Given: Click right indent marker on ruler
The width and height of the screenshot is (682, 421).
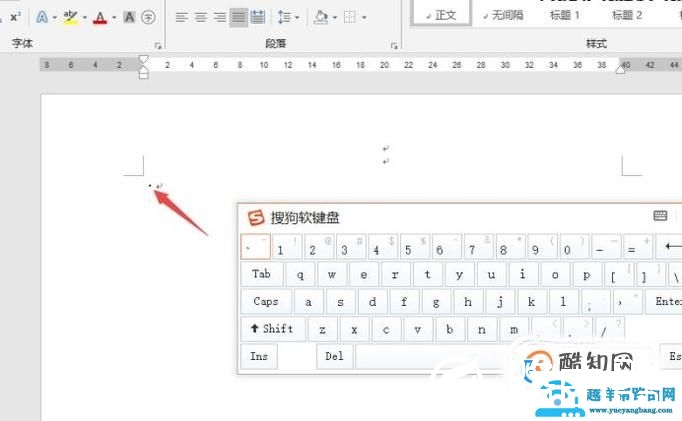Looking at the screenshot, I should (621, 69).
